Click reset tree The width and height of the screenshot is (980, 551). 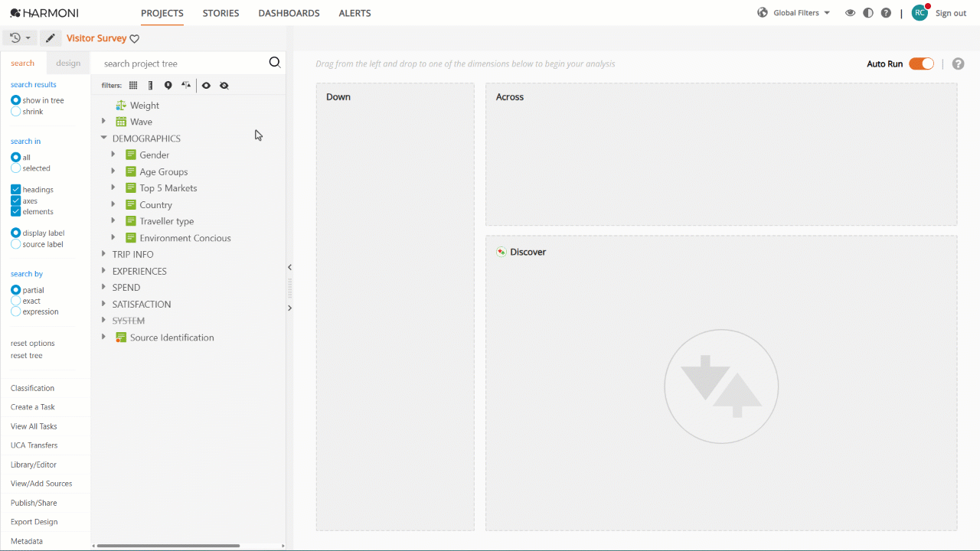pyautogui.click(x=27, y=356)
